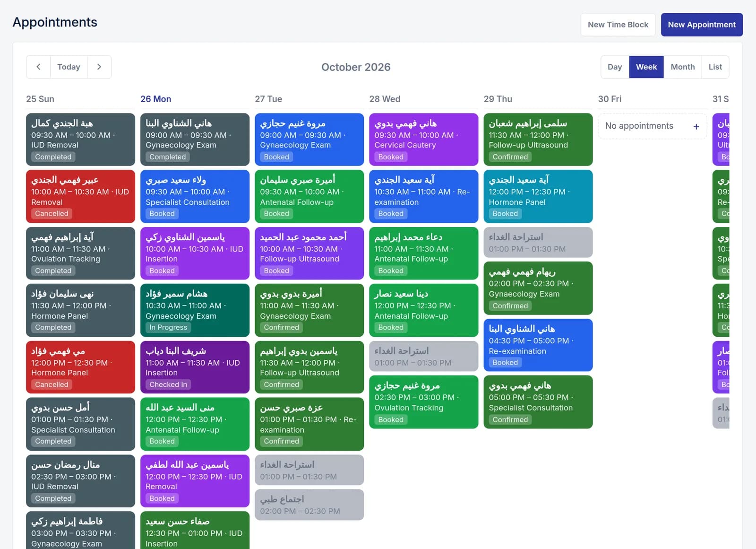
Task: Switch to List view
Action: (x=715, y=67)
